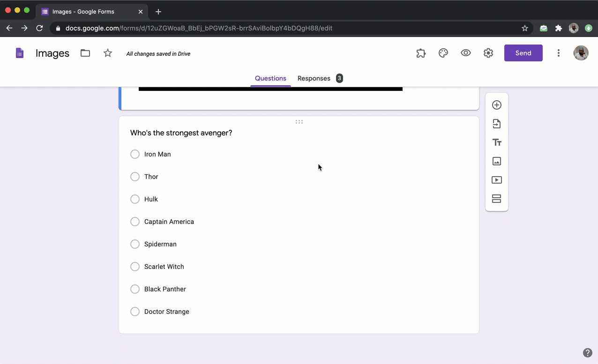Click the Import questions icon
This screenshot has height=364, width=598.
[497, 124]
